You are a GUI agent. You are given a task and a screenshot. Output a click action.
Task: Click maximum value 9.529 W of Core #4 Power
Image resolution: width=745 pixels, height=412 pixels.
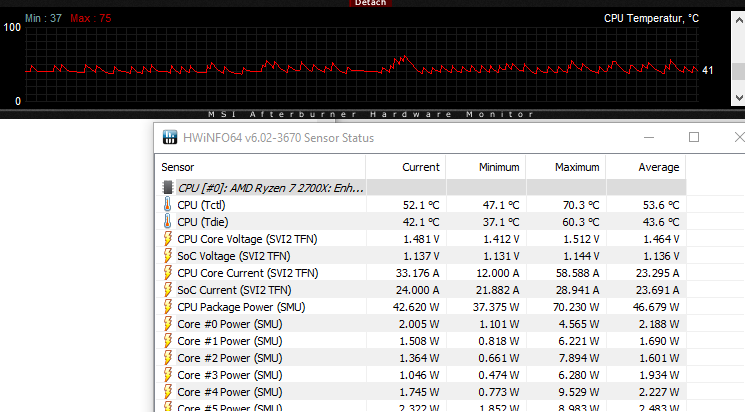pos(579,393)
